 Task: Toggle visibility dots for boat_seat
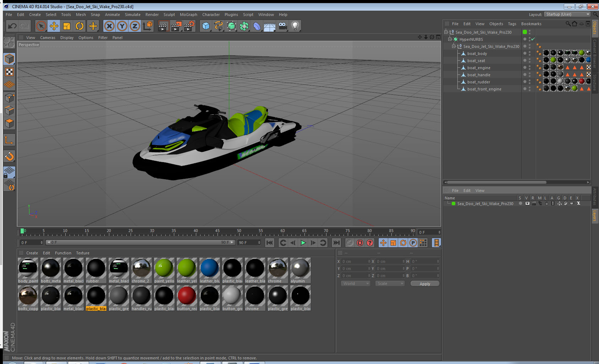coord(530,61)
